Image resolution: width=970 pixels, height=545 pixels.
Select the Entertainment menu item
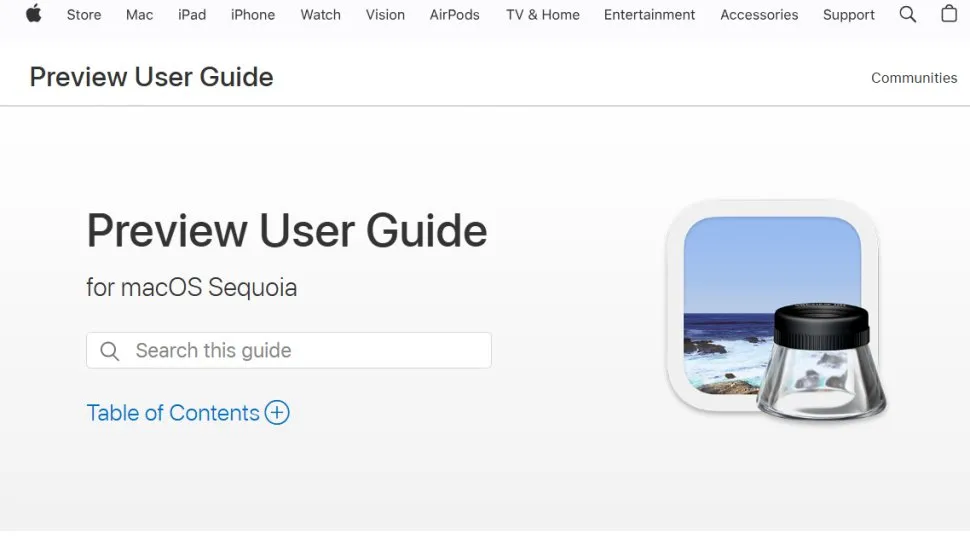pyautogui.click(x=649, y=15)
